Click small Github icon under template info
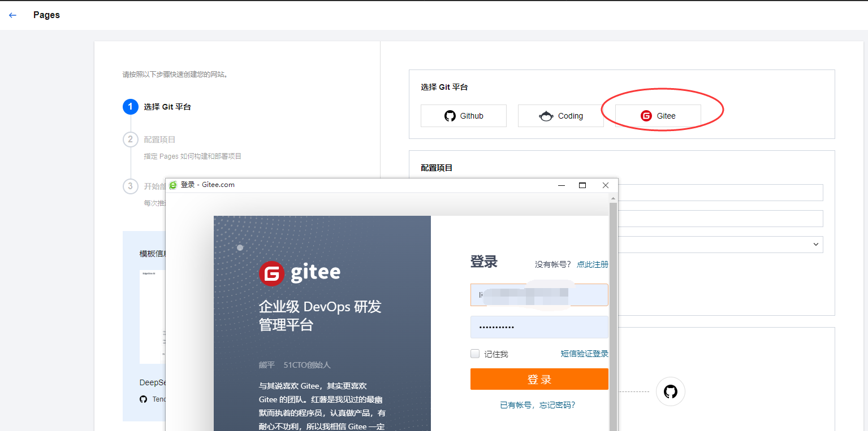The height and width of the screenshot is (431, 868). (144, 399)
